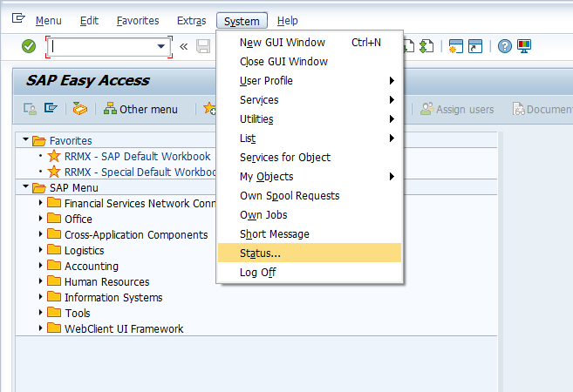
Task: Click the Customize Local Layout monitor icon
Action: tap(523, 46)
